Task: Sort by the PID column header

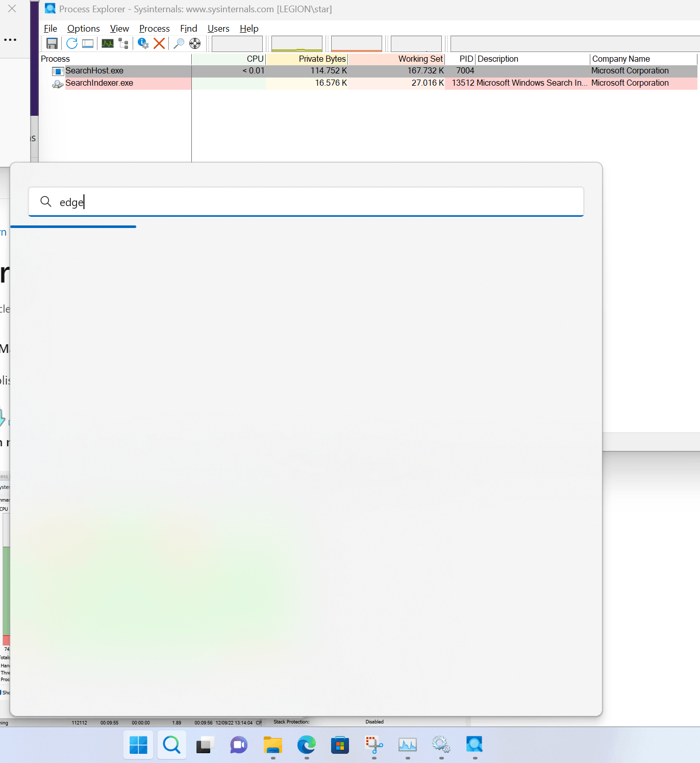Action: click(460, 59)
